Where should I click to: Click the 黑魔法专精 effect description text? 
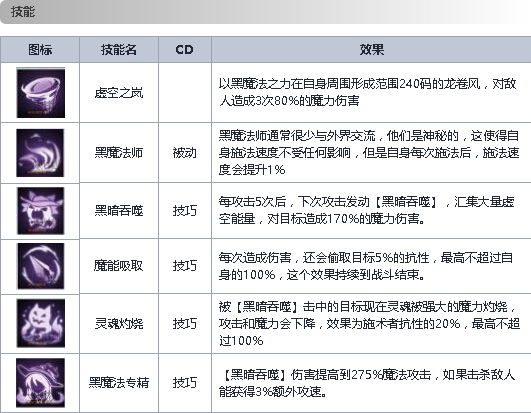click(367, 383)
